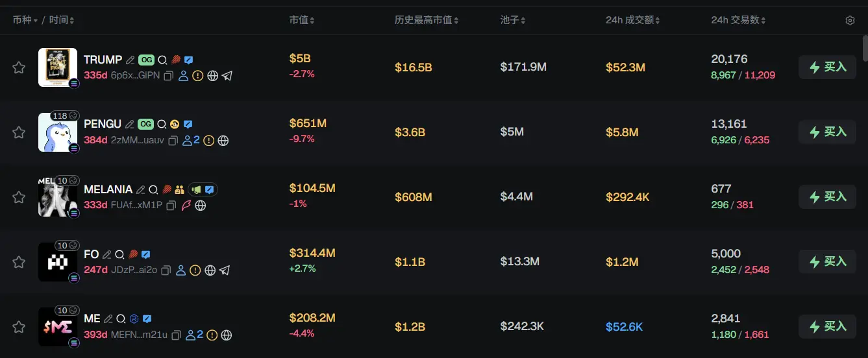Viewport: 868px width, 358px height.
Task: Open the table settings gear icon
Action: (850, 21)
